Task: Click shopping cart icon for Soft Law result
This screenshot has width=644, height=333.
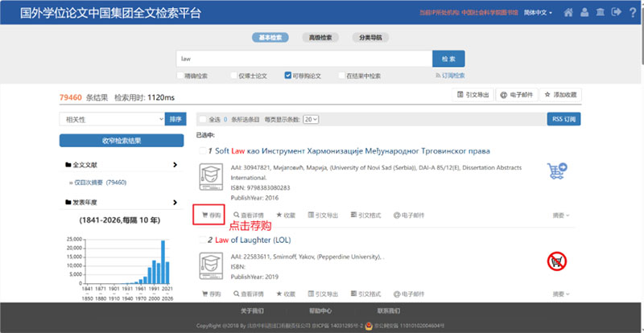Action: 556,170
